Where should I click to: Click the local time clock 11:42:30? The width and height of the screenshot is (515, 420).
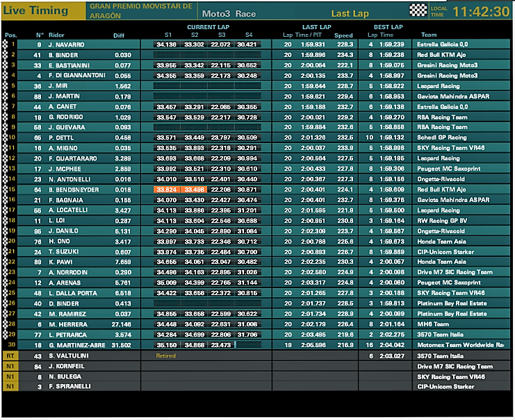[481, 12]
